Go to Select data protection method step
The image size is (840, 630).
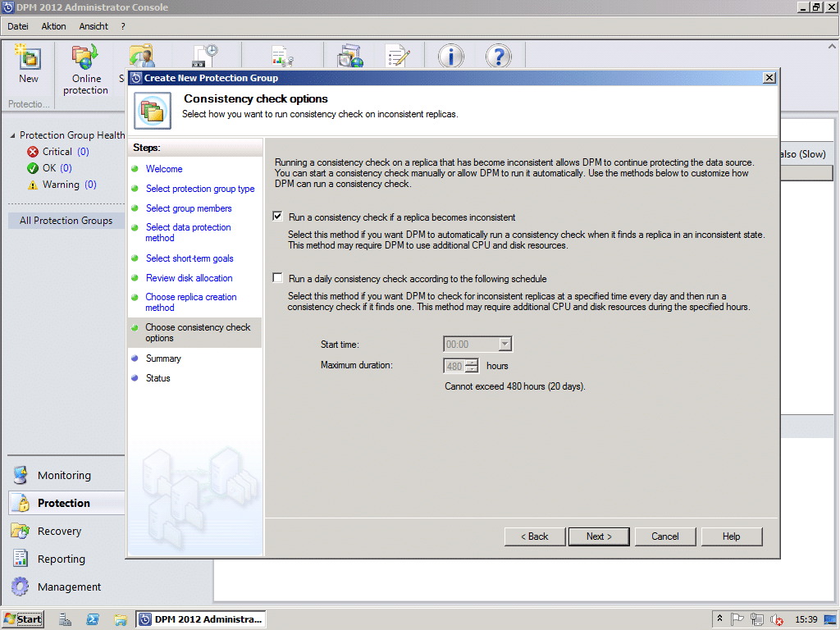click(x=188, y=232)
